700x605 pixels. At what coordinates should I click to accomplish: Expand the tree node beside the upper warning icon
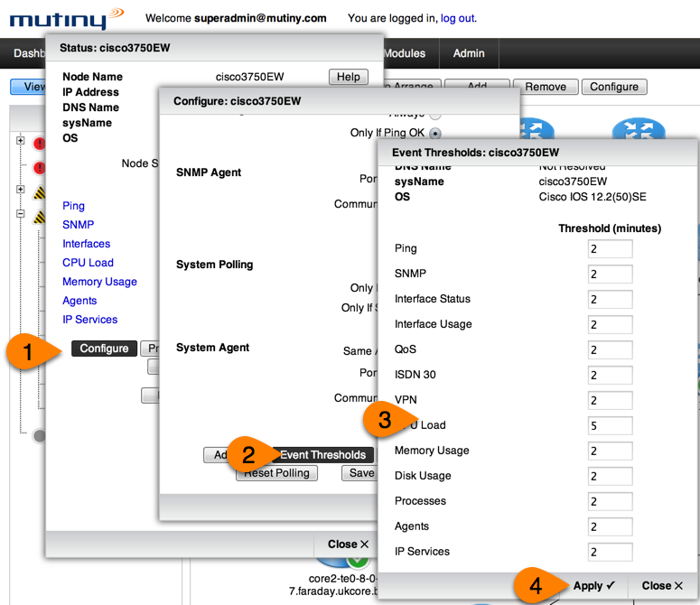click(x=20, y=190)
